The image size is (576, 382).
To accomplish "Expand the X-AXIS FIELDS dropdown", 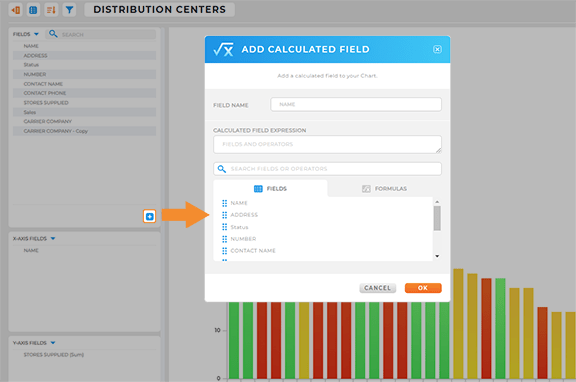I will tap(53, 238).
